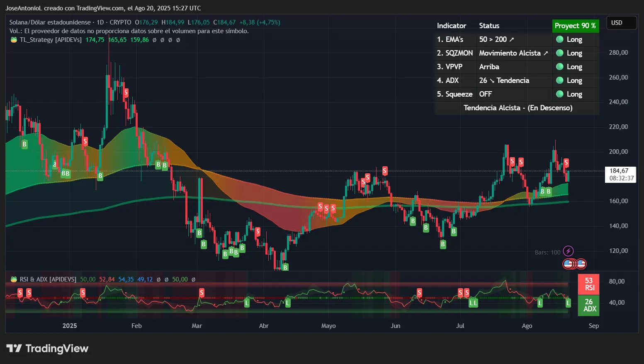Click the purple lightning bolt near Bars: 100
Screen dimensions: 644x364
coord(568,250)
